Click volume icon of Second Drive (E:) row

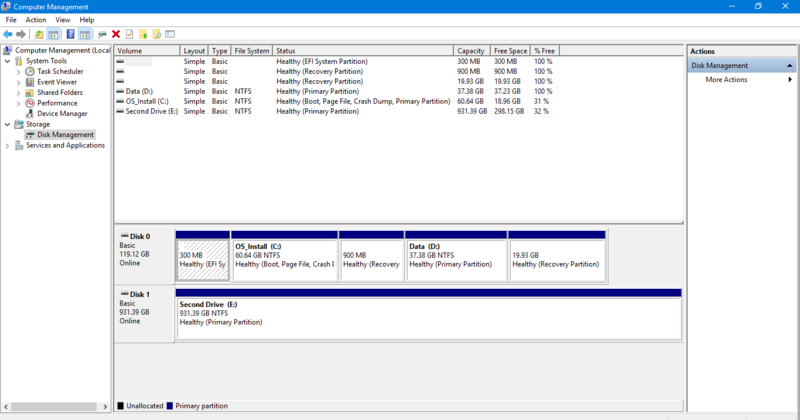[x=120, y=111]
